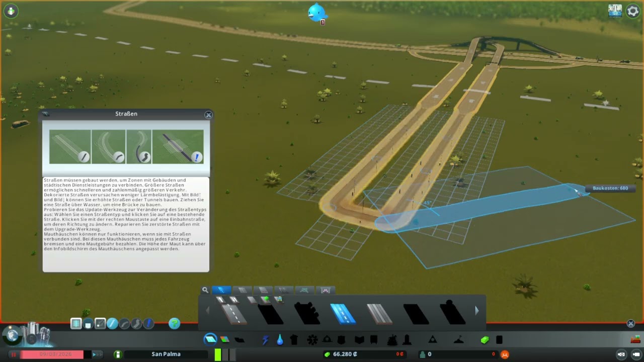
Task: Click the city info icon left of San Palma
Action: coord(118,354)
